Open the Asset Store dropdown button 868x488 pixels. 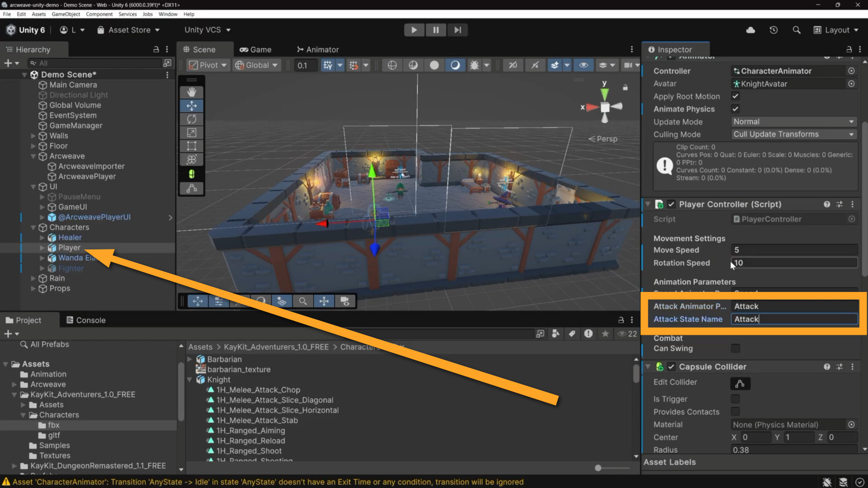(x=129, y=30)
